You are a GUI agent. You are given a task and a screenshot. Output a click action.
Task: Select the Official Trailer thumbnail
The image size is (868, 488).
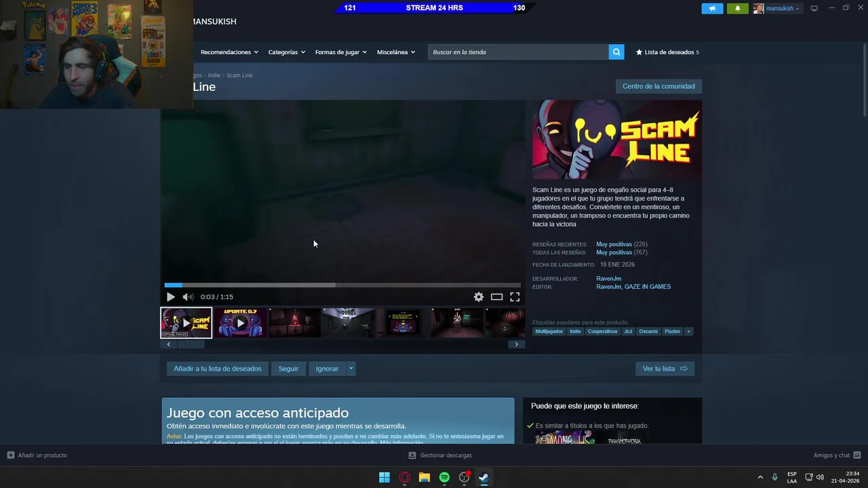click(x=186, y=323)
